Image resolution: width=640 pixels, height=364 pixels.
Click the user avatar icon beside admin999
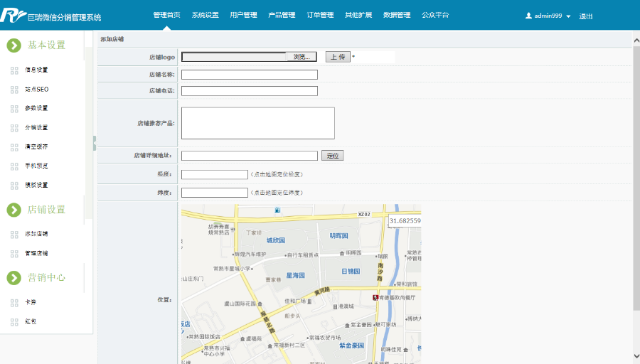(528, 16)
